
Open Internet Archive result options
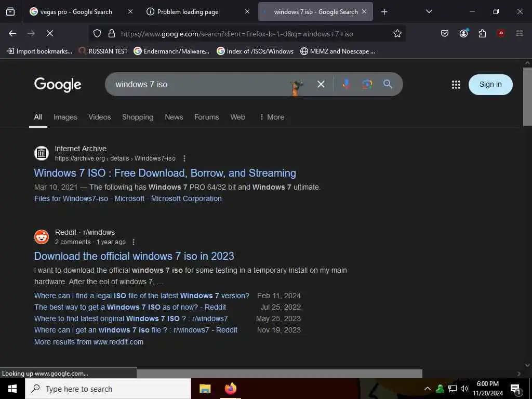[x=184, y=158]
